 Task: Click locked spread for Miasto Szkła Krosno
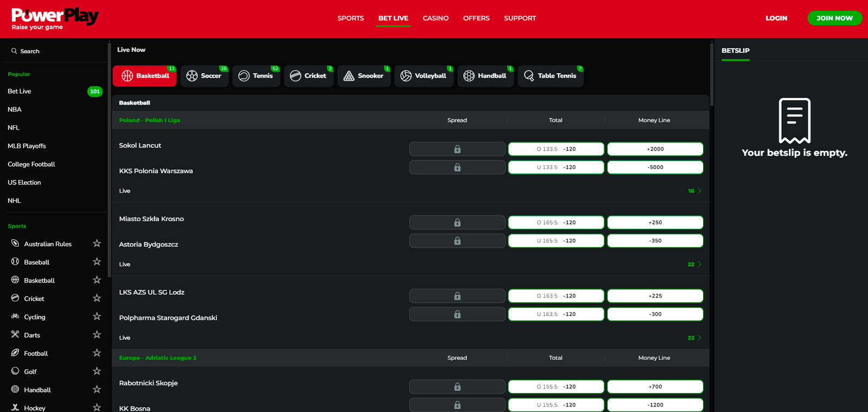click(457, 222)
